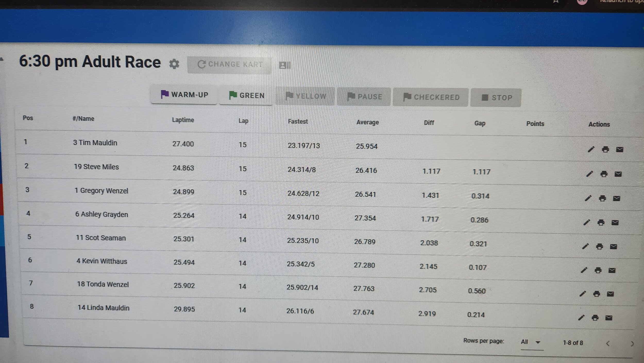This screenshot has height=363, width=644.
Task: Print Steve Miles' results
Action: tap(604, 174)
